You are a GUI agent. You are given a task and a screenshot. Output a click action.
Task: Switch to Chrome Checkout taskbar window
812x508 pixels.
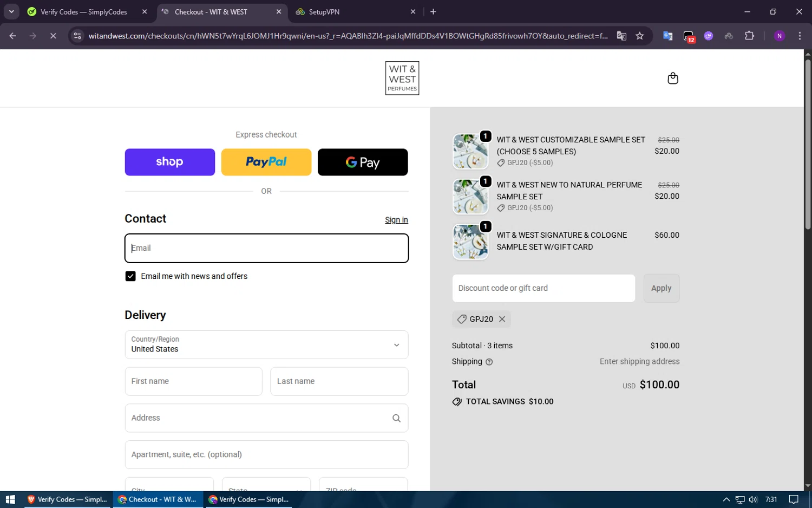pos(158,499)
